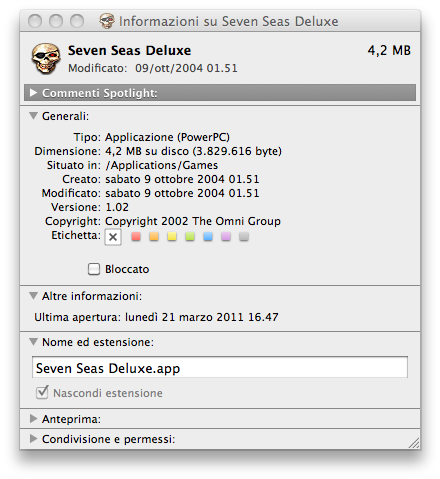Screen dimensions: 440x479
Task: Close the info window with the first title bar button
Action: (35, 21)
